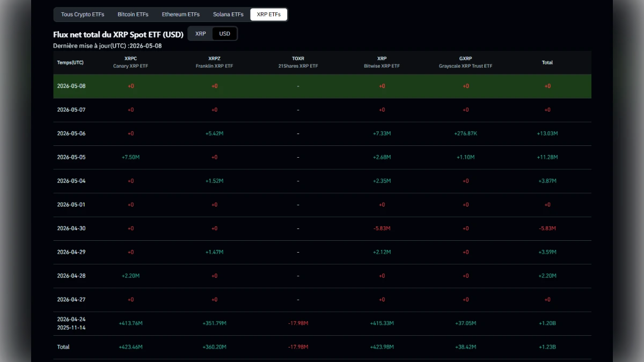Click the Temps(UTC) column header
Image resolution: width=644 pixels, height=362 pixels.
tap(70, 63)
